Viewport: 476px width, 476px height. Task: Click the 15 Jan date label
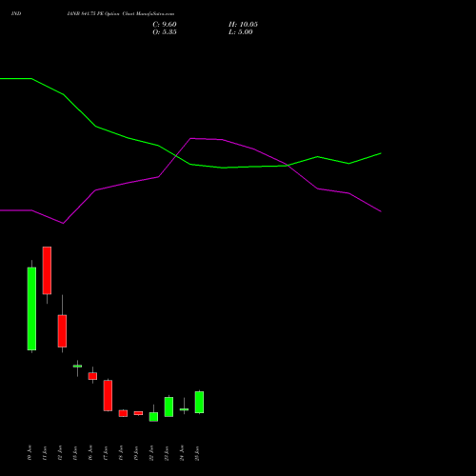pyautogui.click(x=75, y=453)
